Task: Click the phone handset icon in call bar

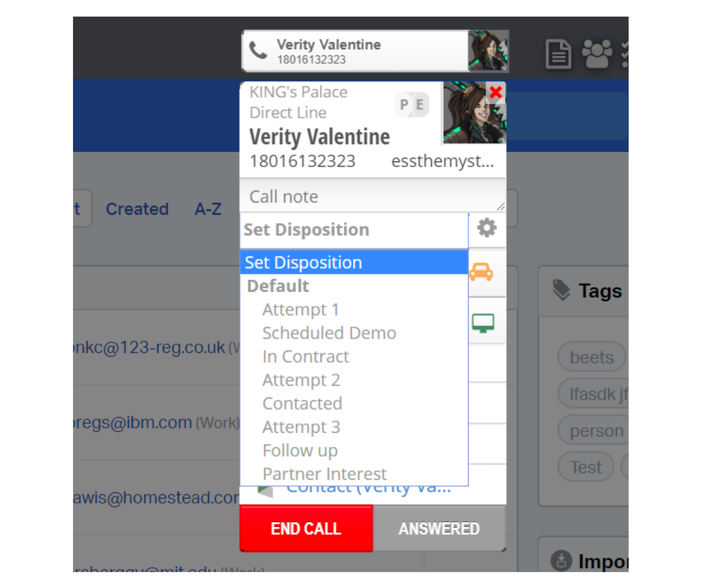Action: [258, 50]
